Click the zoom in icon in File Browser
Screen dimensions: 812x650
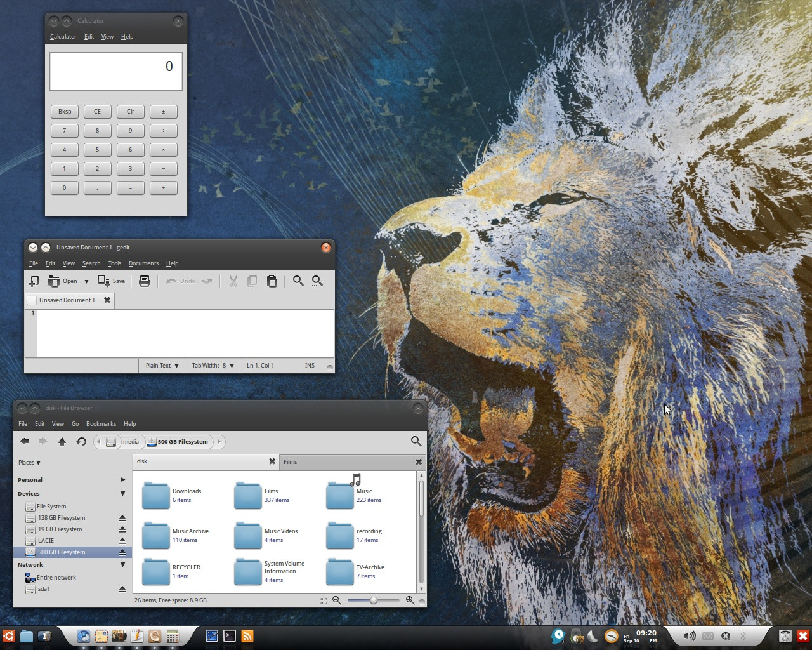click(x=410, y=600)
